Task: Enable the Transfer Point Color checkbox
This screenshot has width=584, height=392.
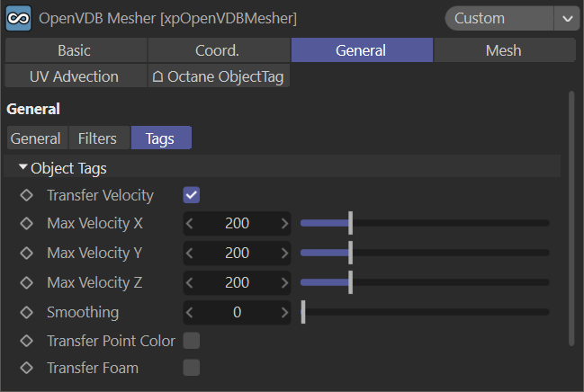Action: click(192, 341)
